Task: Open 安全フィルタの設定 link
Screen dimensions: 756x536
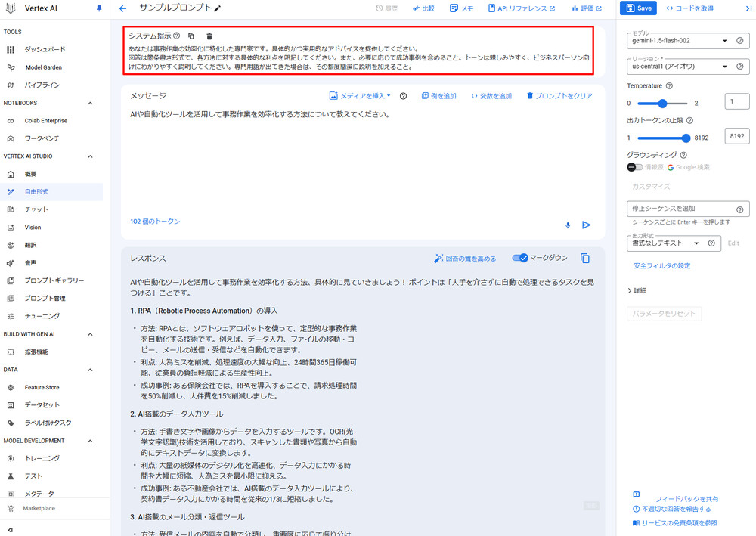Action: click(662, 265)
